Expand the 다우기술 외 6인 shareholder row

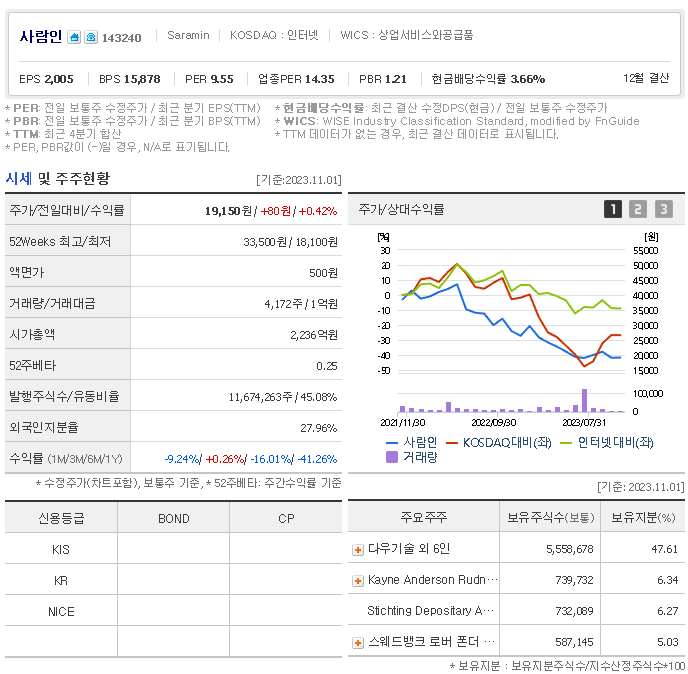[358, 550]
